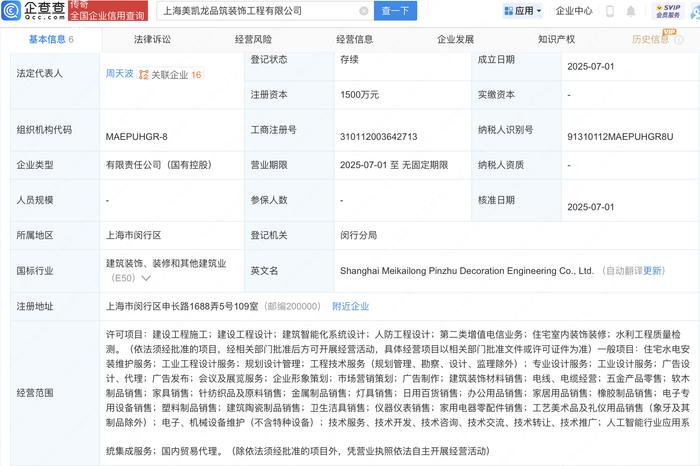Viewport: 700px width, 466px height.
Task: Open notifications bell icon
Action: coord(630,11)
